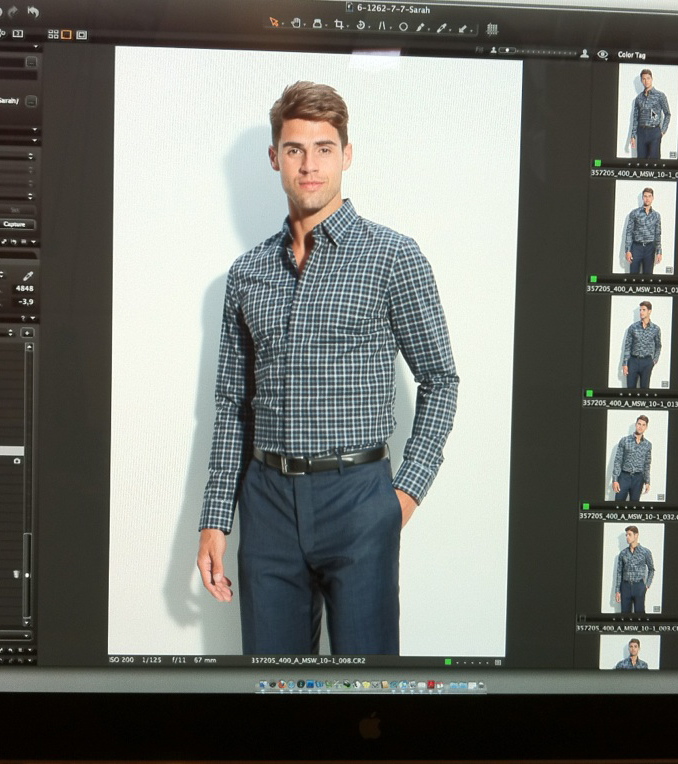The width and height of the screenshot is (678, 764).
Task: Select the hand pan tool
Action: click(x=297, y=23)
